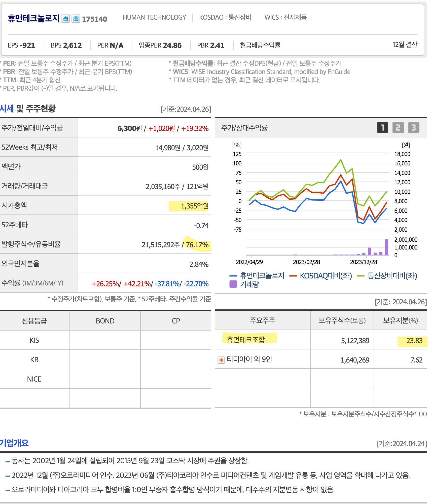This screenshot has width=431, height=504.
Task: Click KOSDAQ : 통신장비 classification
Action: click(x=225, y=17)
